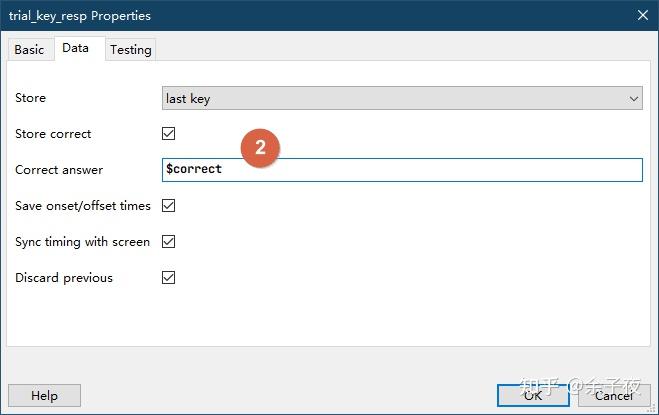Disable Sync timing with screen checkbox
This screenshot has height=415, width=659.
pyautogui.click(x=168, y=242)
